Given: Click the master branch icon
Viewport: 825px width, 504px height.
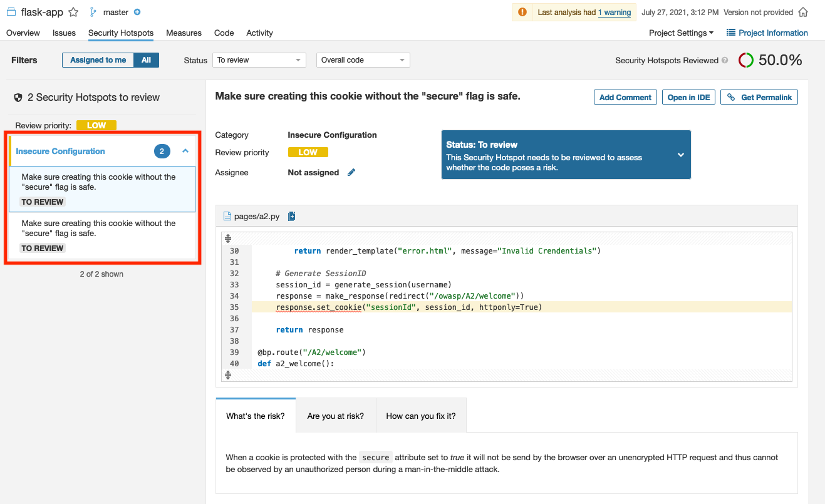Looking at the screenshot, I should pos(93,12).
